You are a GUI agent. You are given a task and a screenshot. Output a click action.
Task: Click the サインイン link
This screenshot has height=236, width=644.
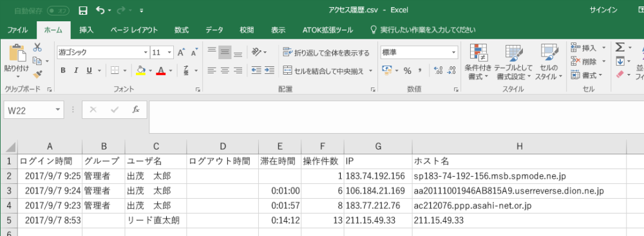click(x=603, y=10)
